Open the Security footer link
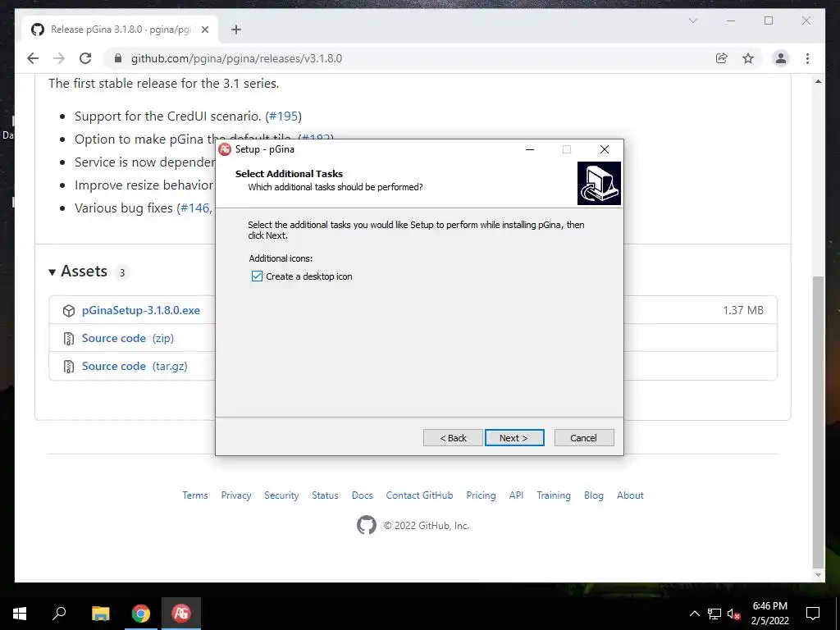 click(x=281, y=495)
